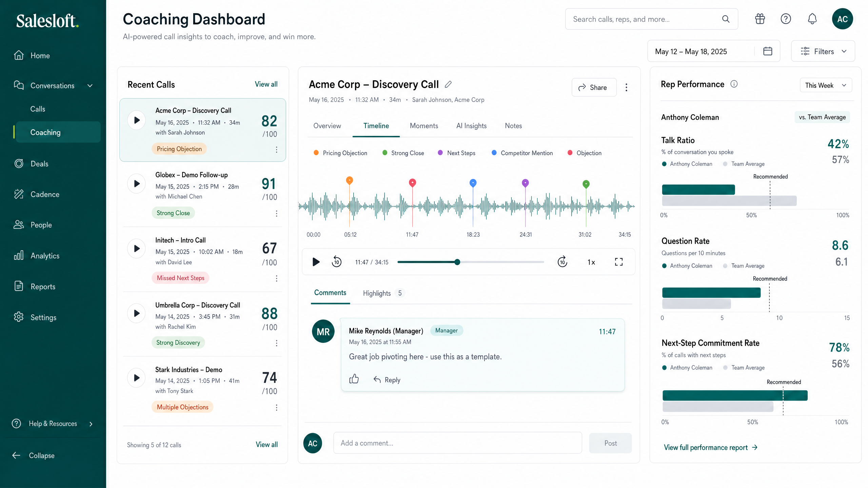Collapse the sidebar
The width and height of the screenshot is (868, 488).
(33, 456)
